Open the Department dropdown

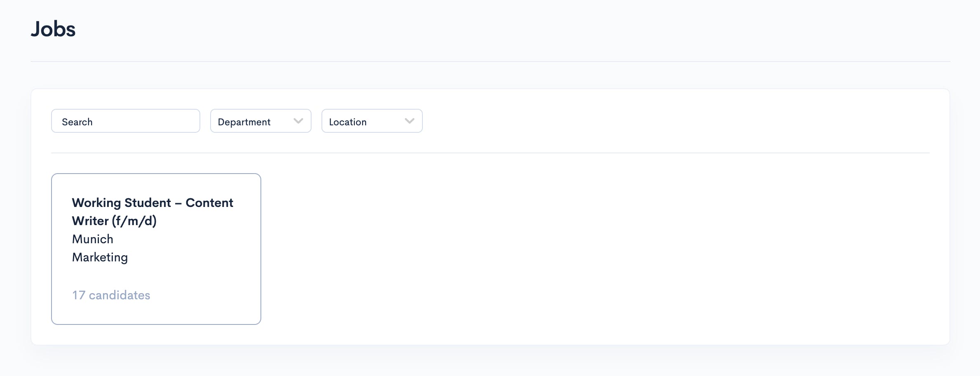click(x=261, y=121)
